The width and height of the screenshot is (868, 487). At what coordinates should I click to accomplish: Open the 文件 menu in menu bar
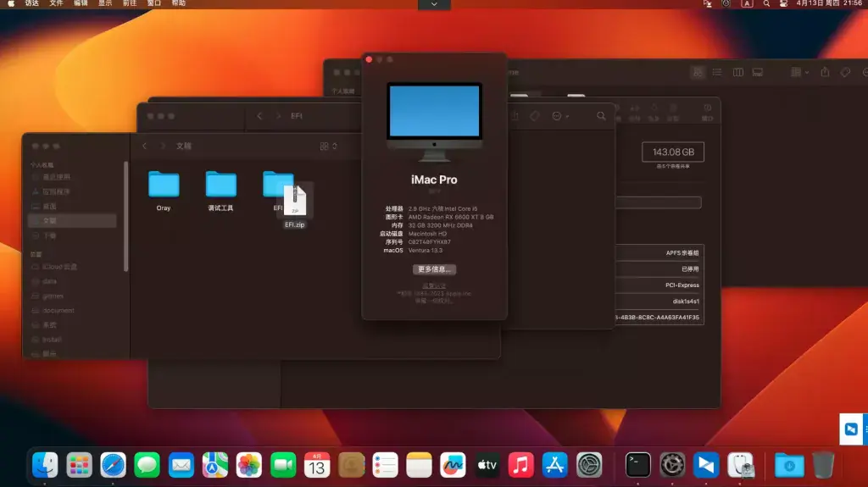(x=57, y=3)
